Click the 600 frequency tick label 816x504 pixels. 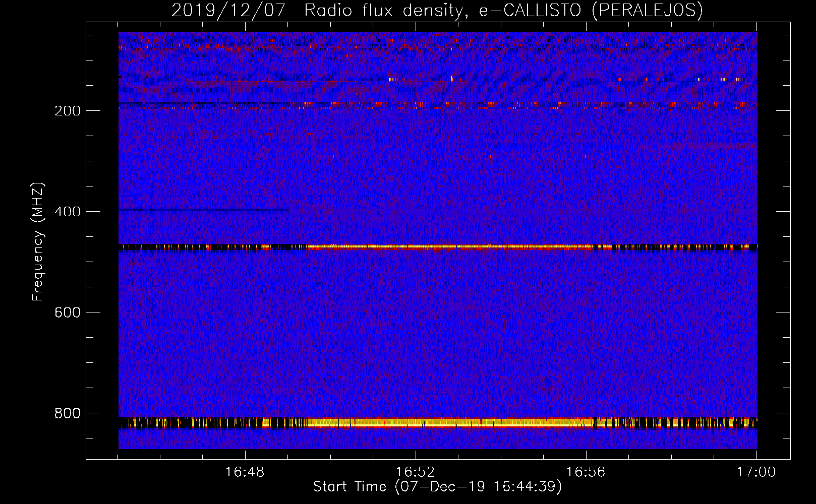click(68, 312)
